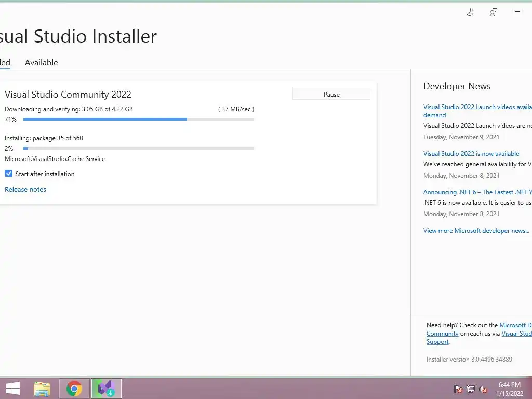Uncheck Start after installation checkbox
The width and height of the screenshot is (532, 399).
[9, 174]
